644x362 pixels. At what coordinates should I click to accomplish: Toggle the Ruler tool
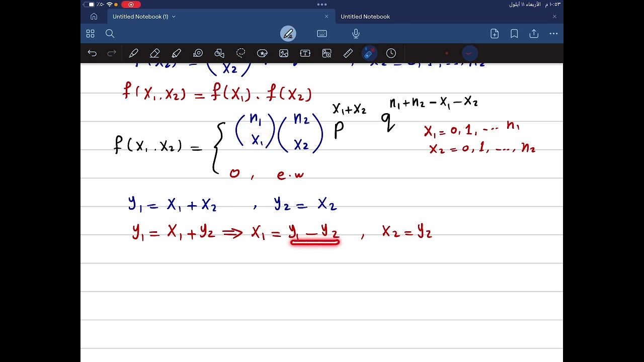[x=348, y=53]
